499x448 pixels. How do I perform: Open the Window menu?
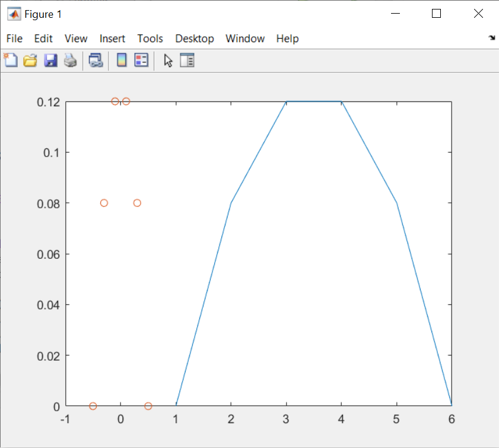coord(245,39)
